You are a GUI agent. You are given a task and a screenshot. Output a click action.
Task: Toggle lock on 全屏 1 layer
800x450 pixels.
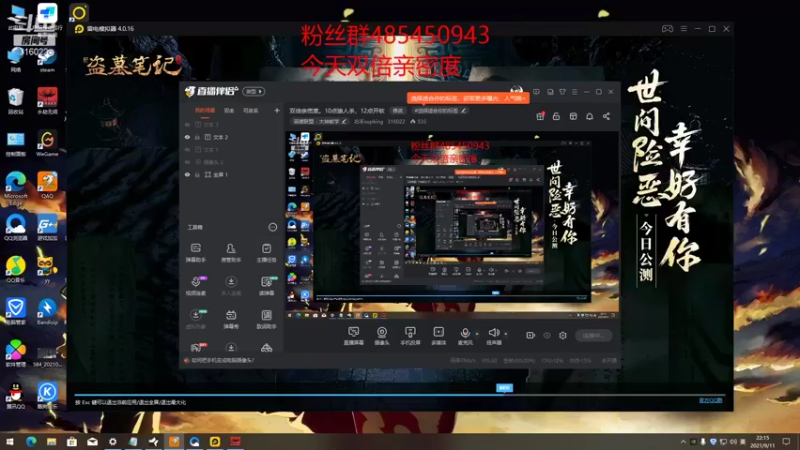coord(197,174)
